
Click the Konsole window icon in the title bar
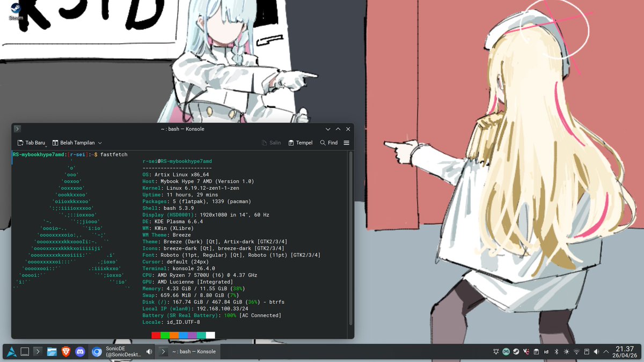click(18, 129)
